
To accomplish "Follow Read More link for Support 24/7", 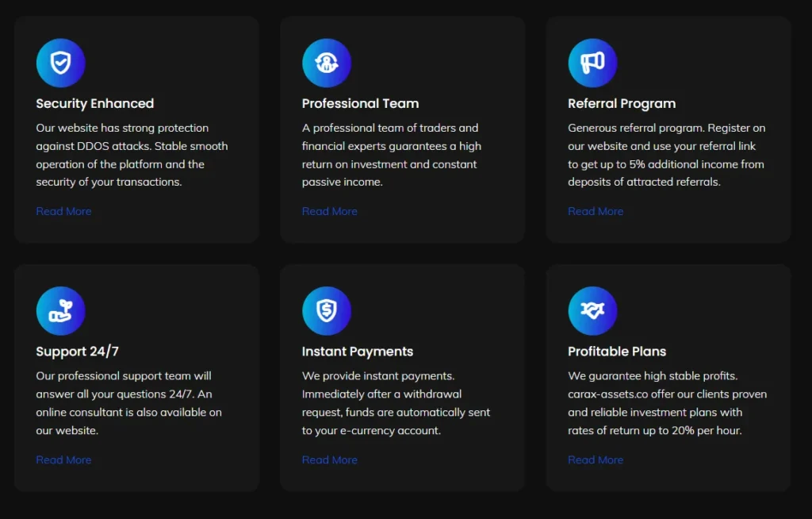I will tap(63, 459).
